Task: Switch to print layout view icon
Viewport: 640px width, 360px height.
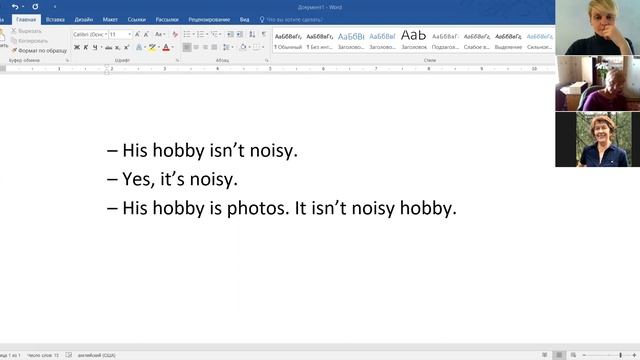Action: 559,355
